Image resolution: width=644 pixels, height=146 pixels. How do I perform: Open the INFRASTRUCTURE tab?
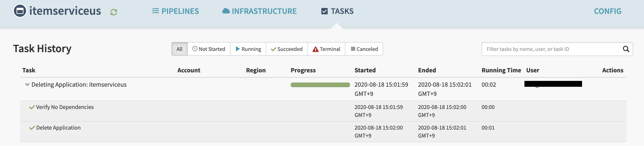tap(259, 11)
